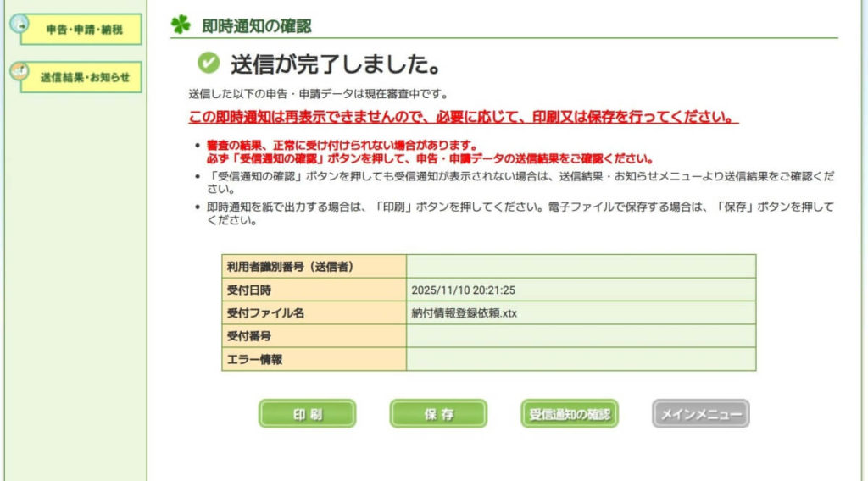Click the clover icon beside 即時通知の確認
Screen dimensions: 868x481
pyautogui.click(x=181, y=25)
